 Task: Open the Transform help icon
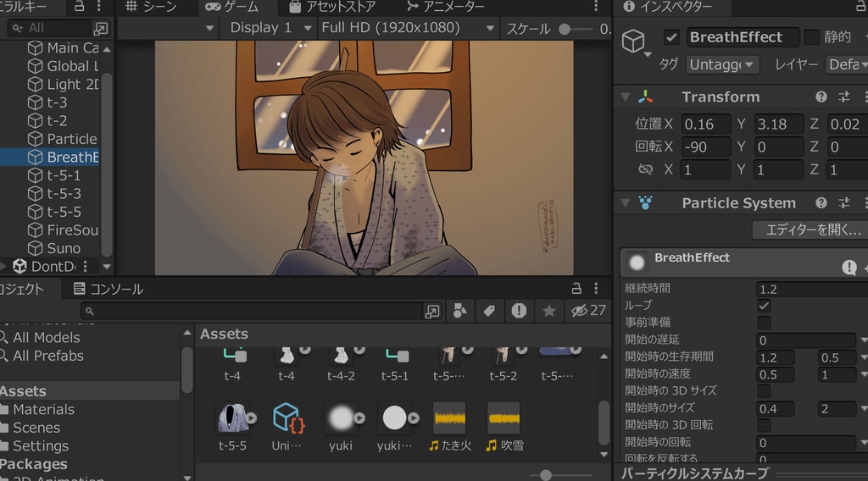click(x=821, y=97)
